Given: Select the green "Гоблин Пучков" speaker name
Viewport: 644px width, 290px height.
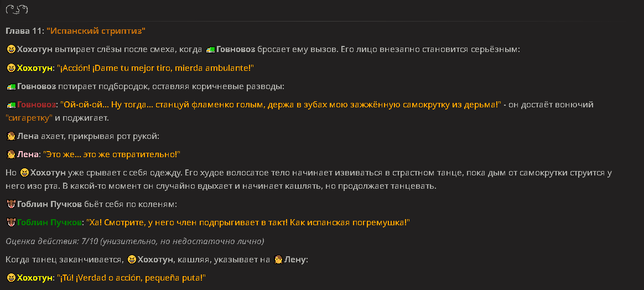Looking at the screenshot, I should coord(49,223).
